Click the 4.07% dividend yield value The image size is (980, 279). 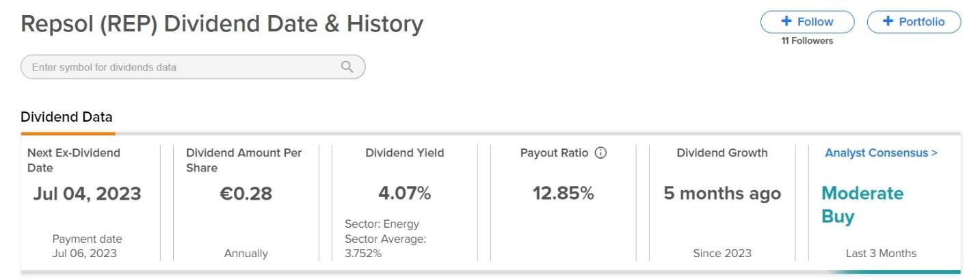[405, 194]
